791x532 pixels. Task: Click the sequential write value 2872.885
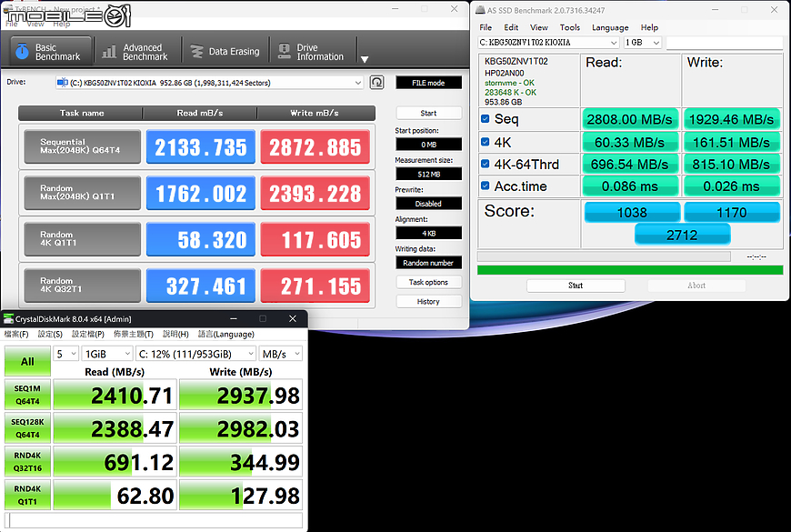coord(315,147)
